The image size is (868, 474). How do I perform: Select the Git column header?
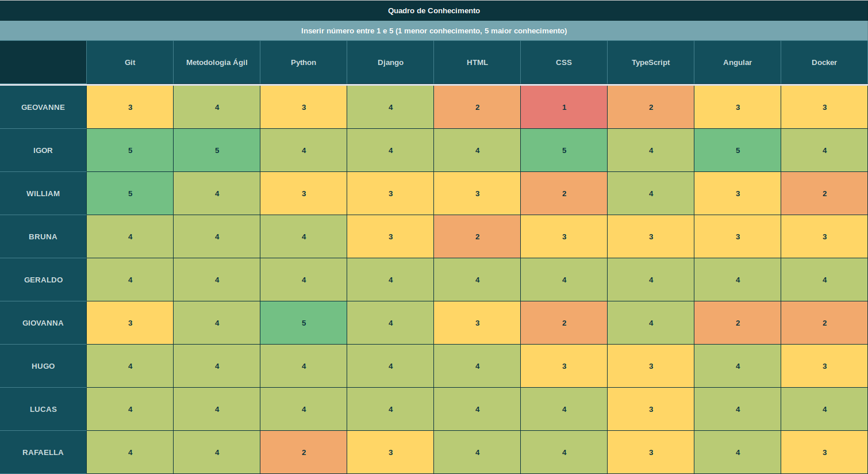(x=130, y=62)
